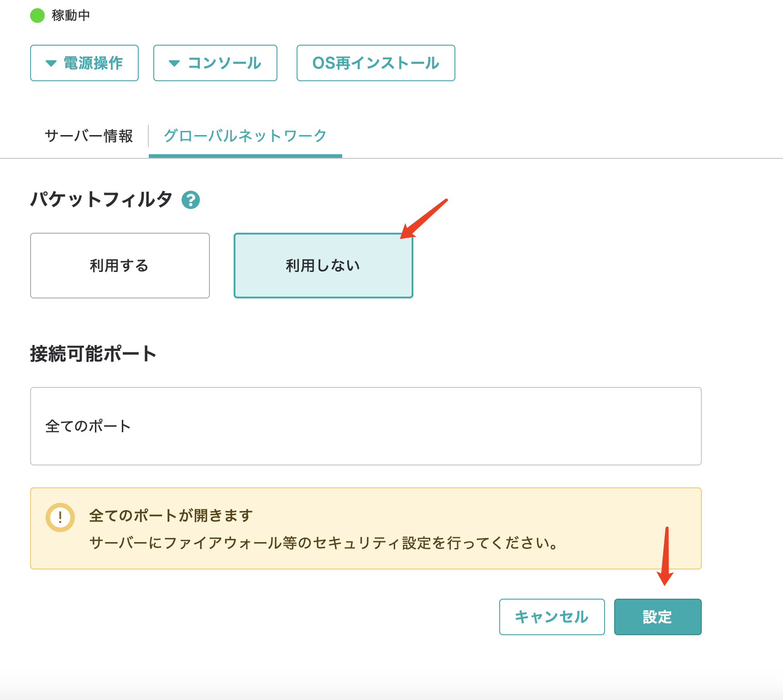
Task: Select the 利用する packet filter option
Action: (x=120, y=266)
